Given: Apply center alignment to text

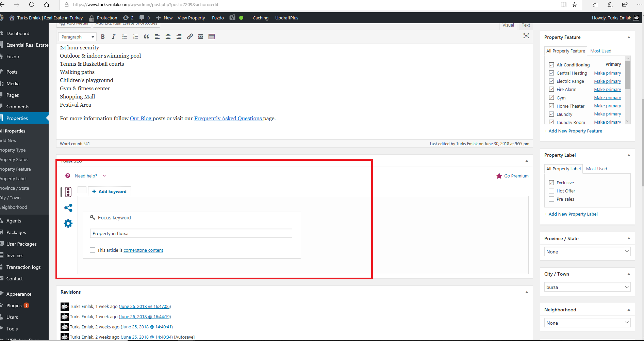Looking at the screenshot, I should coord(168,36).
